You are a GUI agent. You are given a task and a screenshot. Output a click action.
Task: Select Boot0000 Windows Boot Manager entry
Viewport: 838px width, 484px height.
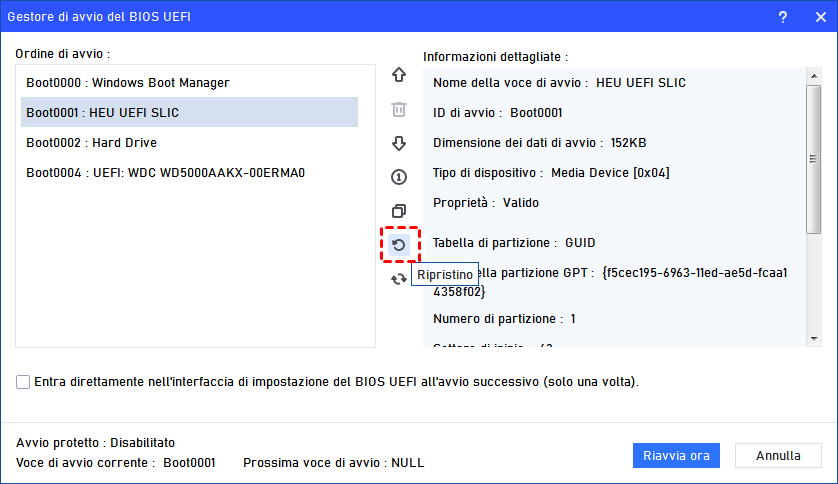(x=128, y=83)
